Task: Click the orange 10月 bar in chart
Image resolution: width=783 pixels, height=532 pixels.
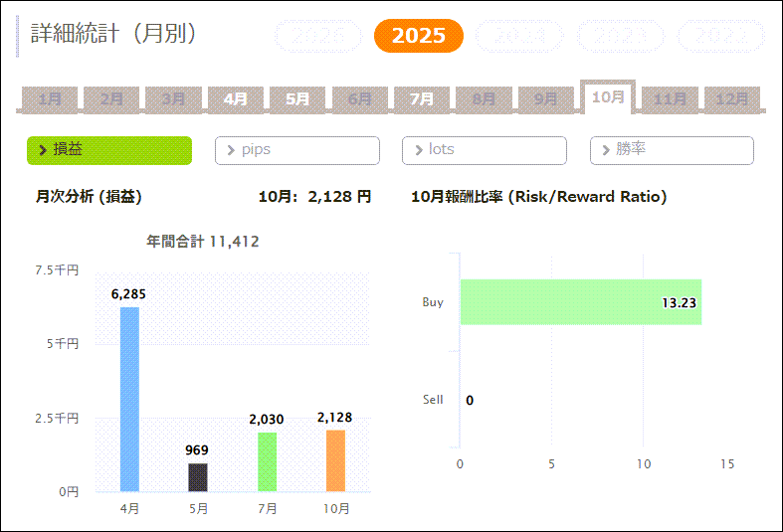Action: point(336,460)
